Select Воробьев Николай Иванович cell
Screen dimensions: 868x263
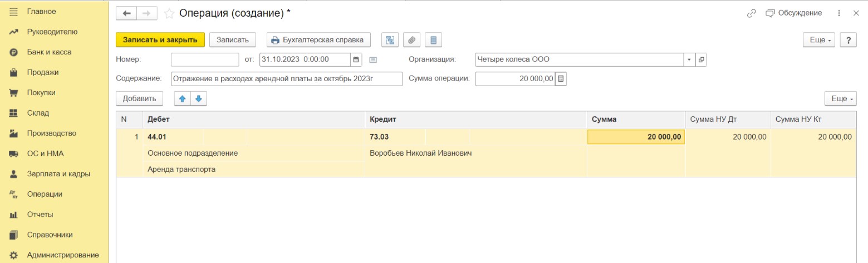(x=476, y=153)
